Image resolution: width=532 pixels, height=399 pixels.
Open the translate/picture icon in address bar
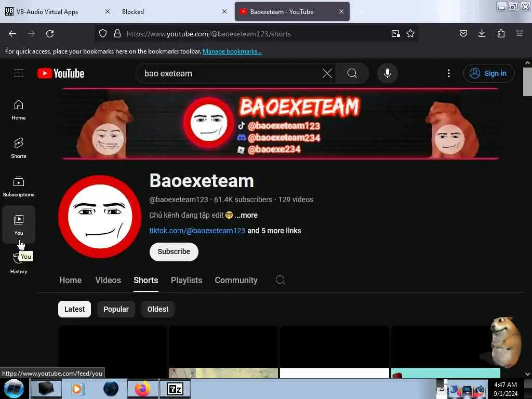(395, 34)
